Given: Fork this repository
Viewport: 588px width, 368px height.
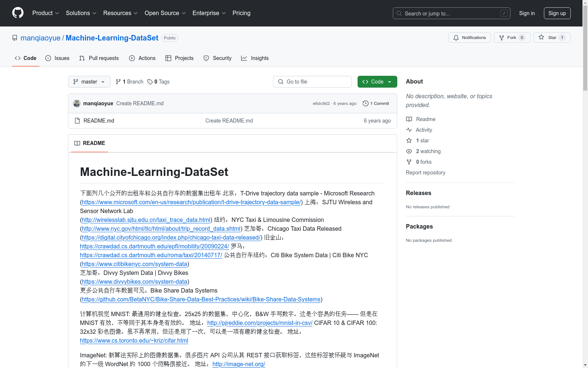Looking at the screenshot, I should tap(512, 38).
